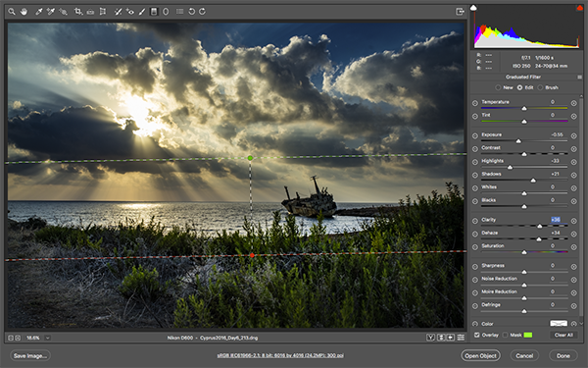Viewport: 588px width, 368px height.
Task: Enable the Mask checkbox
Action: pos(505,335)
